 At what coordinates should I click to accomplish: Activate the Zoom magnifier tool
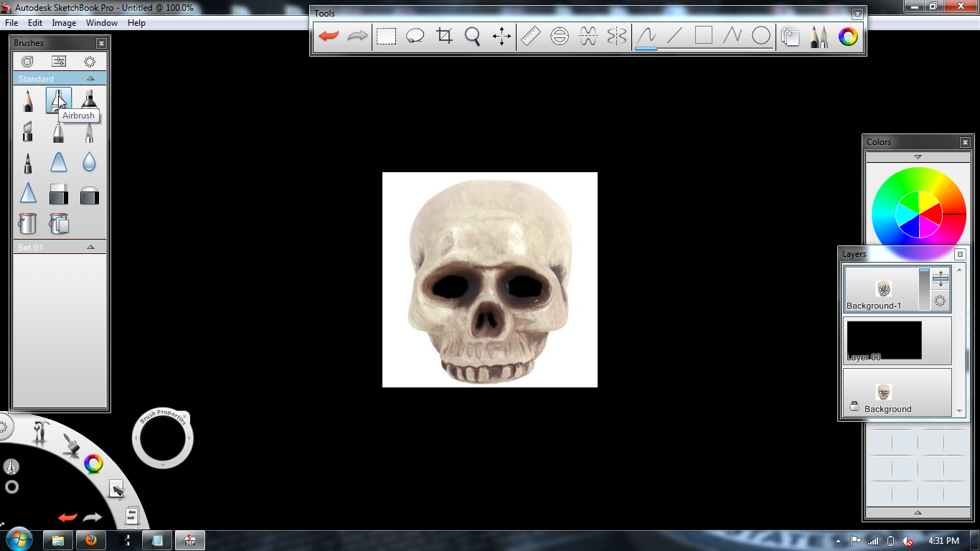coord(472,36)
